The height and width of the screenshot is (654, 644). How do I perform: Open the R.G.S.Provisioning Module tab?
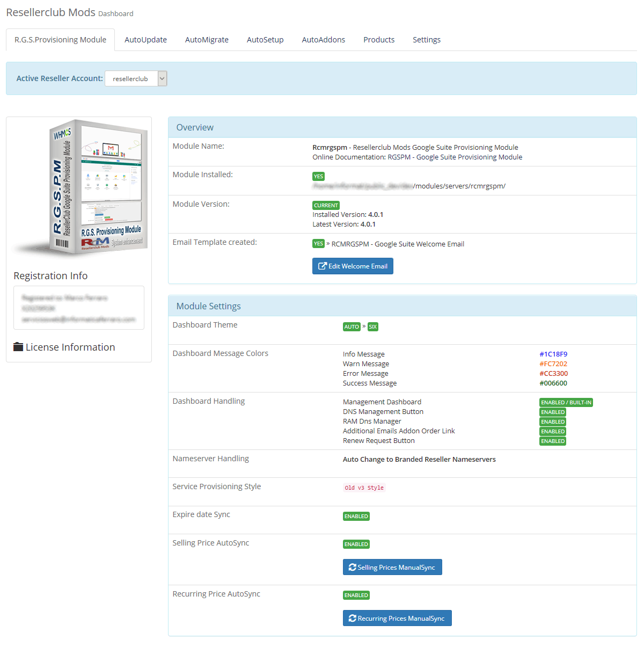click(x=61, y=40)
